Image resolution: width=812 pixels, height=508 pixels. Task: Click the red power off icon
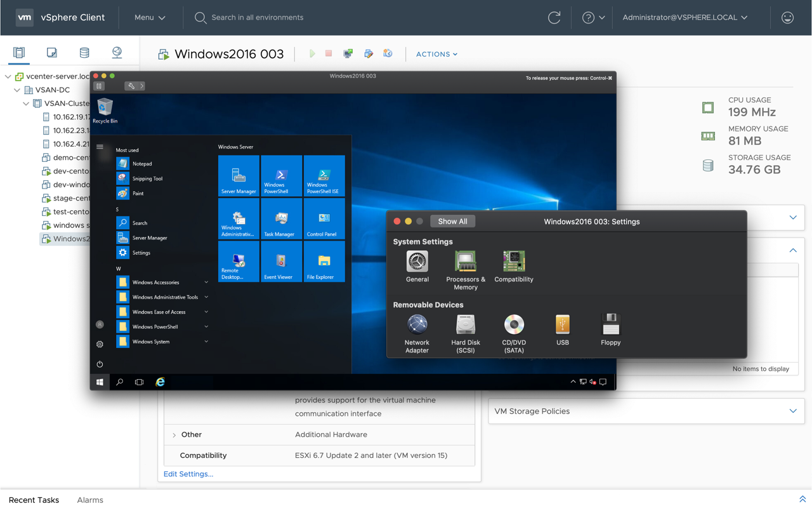tap(329, 54)
